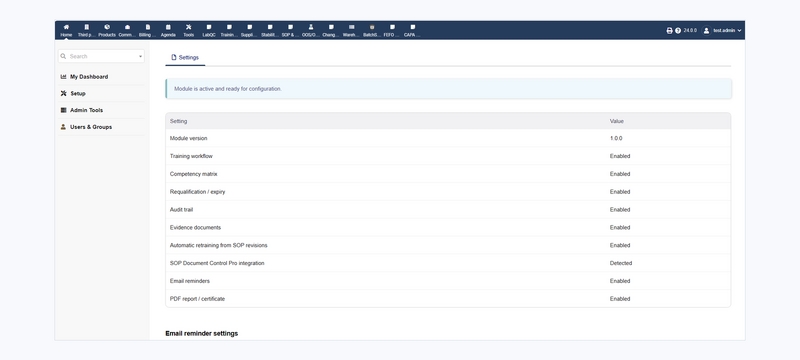Go to Home in top menu
Screen dimensions: 800x360
(66, 30)
